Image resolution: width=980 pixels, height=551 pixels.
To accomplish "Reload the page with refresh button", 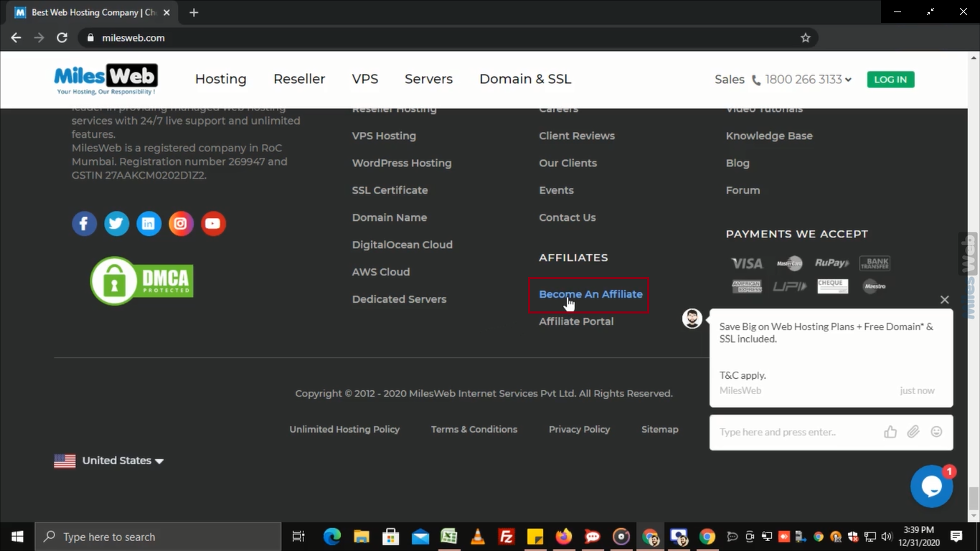I will click(x=62, y=37).
